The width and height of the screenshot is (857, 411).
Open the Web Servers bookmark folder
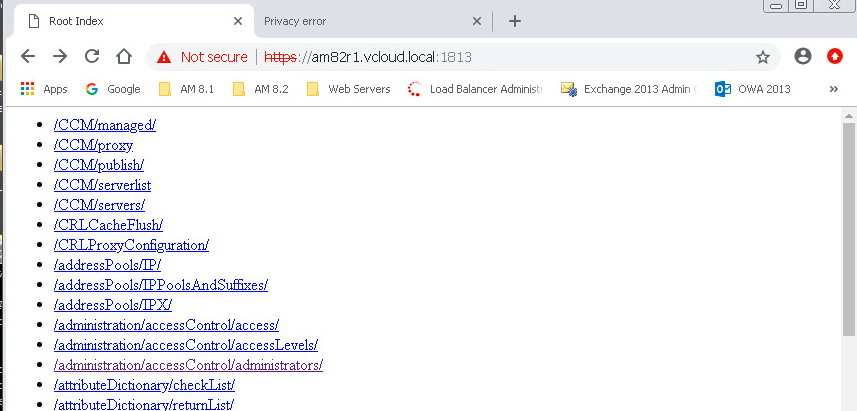coord(348,89)
